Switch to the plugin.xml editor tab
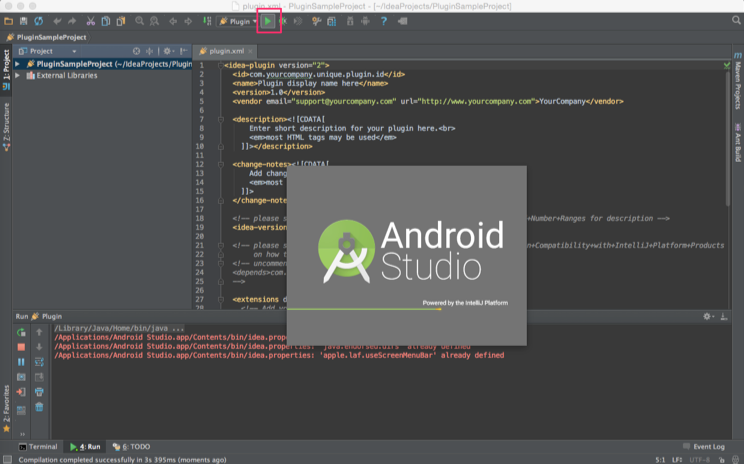Viewport: 744px width, 464px height. 226,51
